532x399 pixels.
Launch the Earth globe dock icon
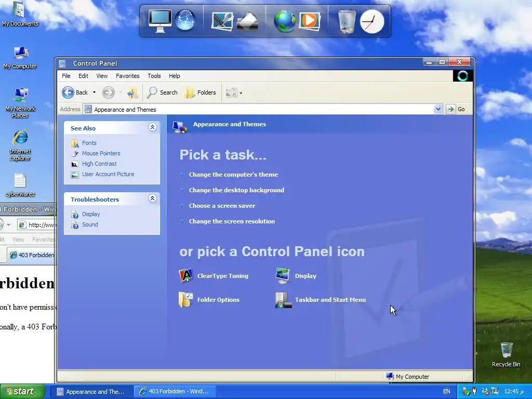tap(285, 21)
